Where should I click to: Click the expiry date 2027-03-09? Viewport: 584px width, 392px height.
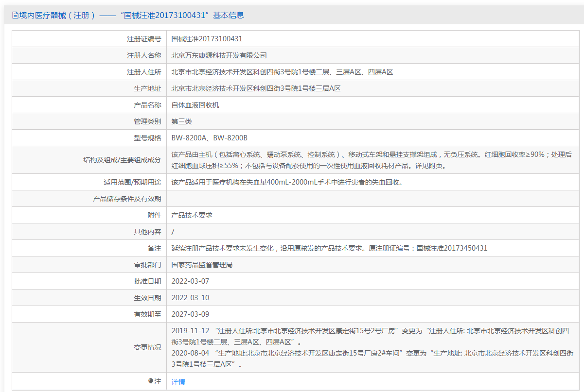(190, 314)
